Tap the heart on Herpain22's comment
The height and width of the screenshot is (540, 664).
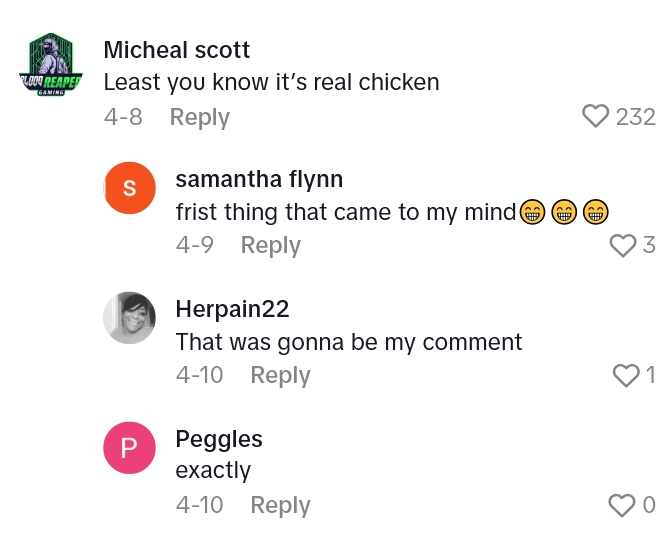tap(625, 375)
